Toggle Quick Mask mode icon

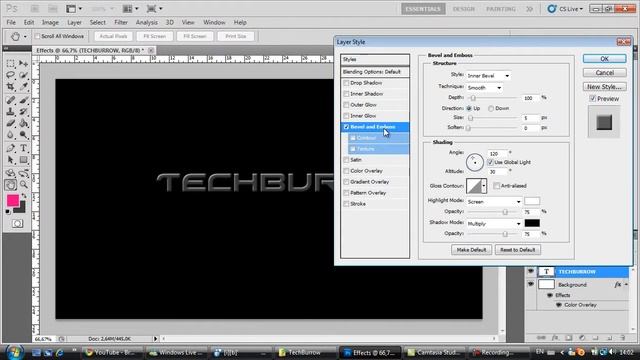click(x=17, y=224)
